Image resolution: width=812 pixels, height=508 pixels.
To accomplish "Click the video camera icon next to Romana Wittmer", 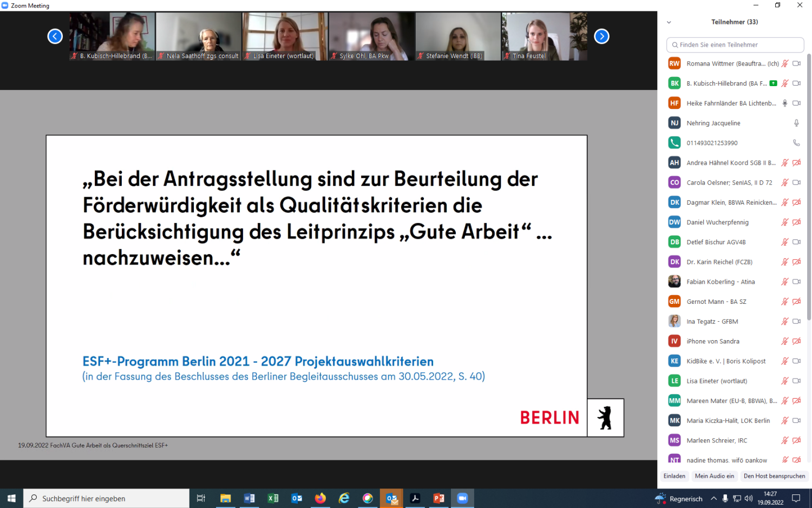I will tap(796, 63).
